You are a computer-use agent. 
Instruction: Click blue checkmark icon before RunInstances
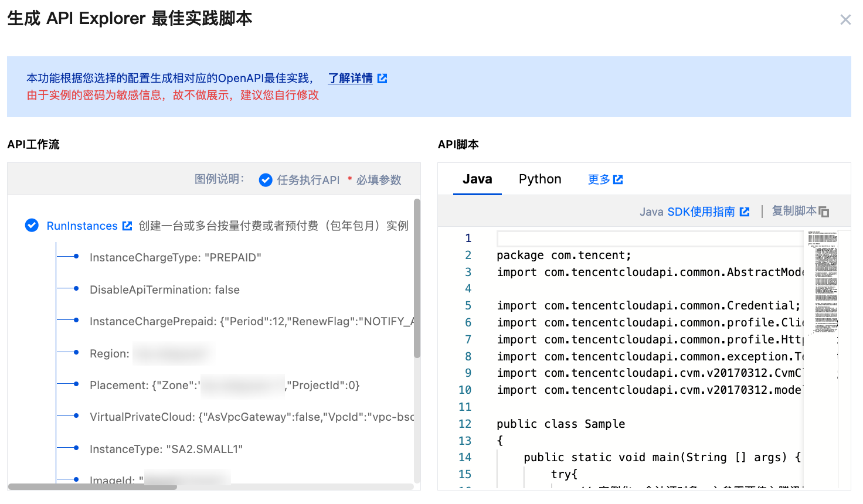pyautogui.click(x=32, y=225)
